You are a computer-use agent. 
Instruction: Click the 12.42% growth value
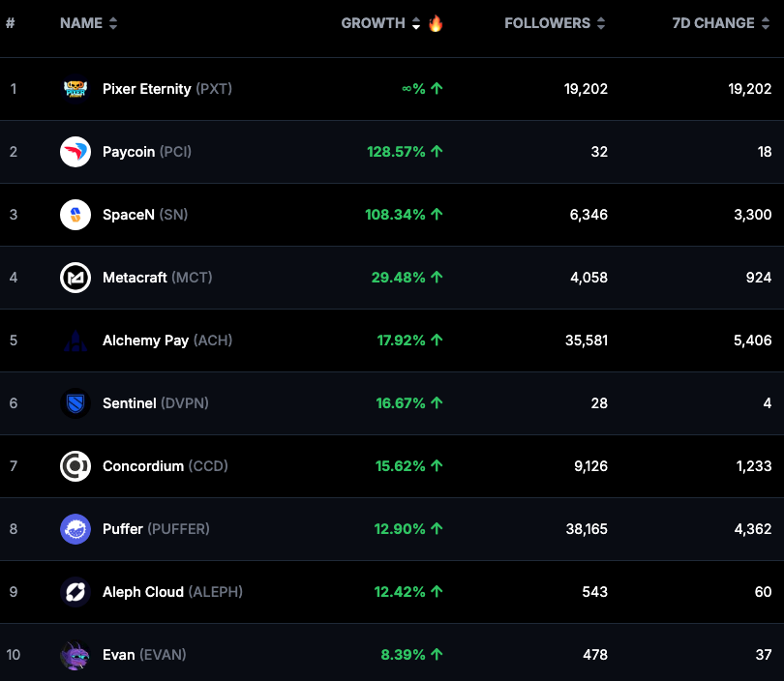(400, 593)
